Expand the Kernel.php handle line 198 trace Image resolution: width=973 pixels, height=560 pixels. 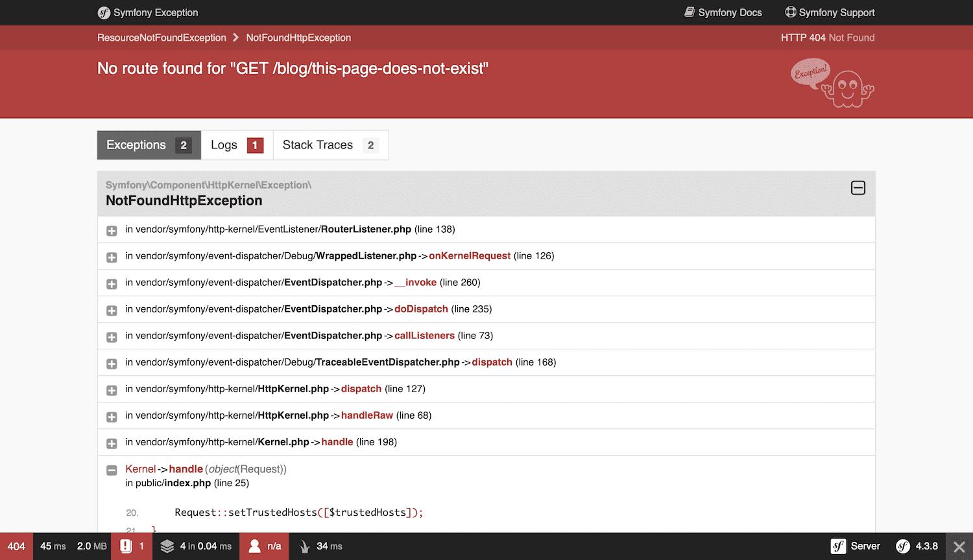click(x=112, y=443)
